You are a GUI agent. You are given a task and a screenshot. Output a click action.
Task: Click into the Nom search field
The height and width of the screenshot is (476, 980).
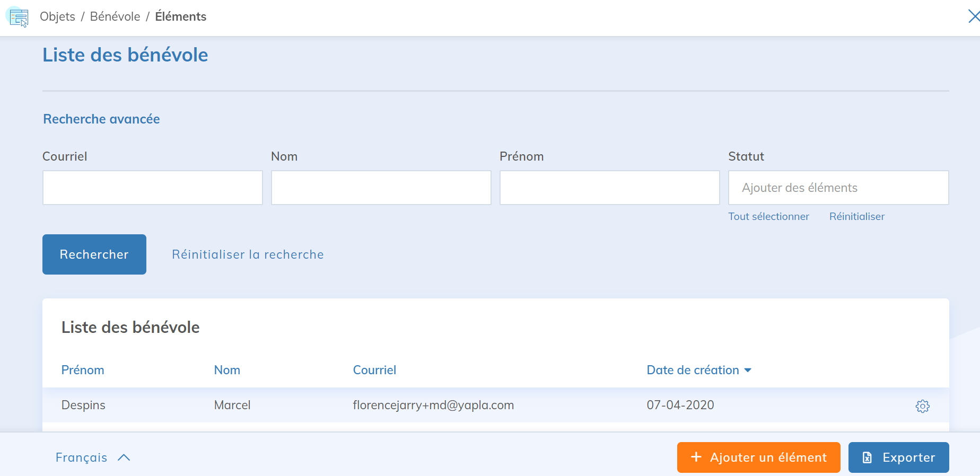[x=381, y=188]
